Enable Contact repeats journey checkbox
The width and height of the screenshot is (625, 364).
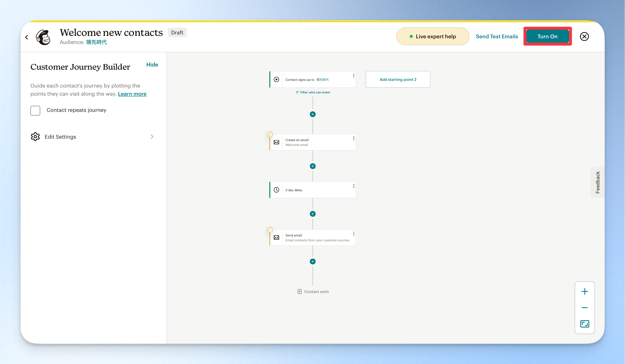tap(35, 110)
